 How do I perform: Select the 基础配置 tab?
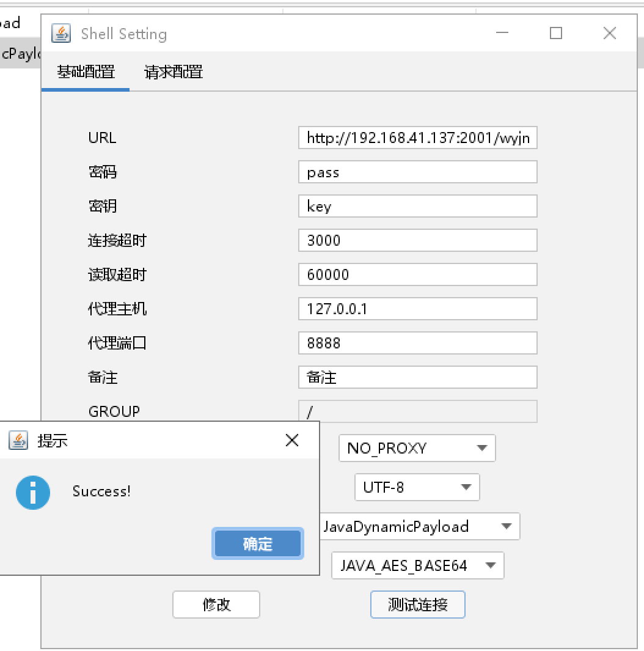click(86, 72)
